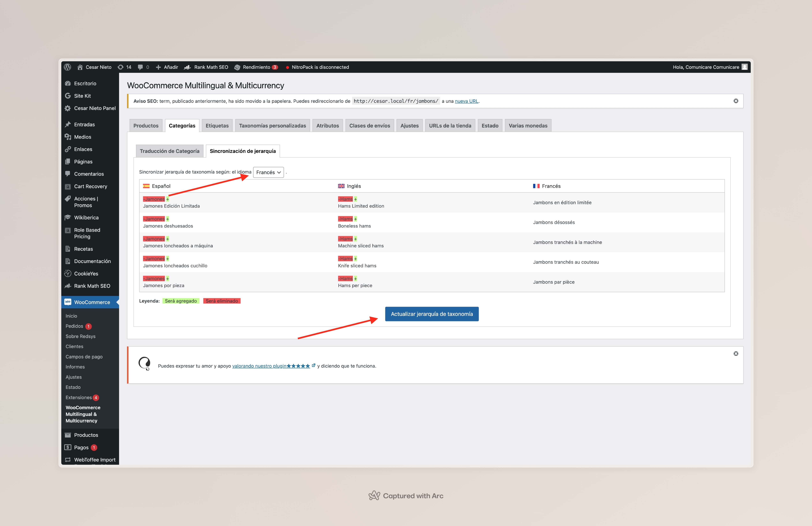Open WebToffee Import sidebar icon
812x526 pixels.
68,460
